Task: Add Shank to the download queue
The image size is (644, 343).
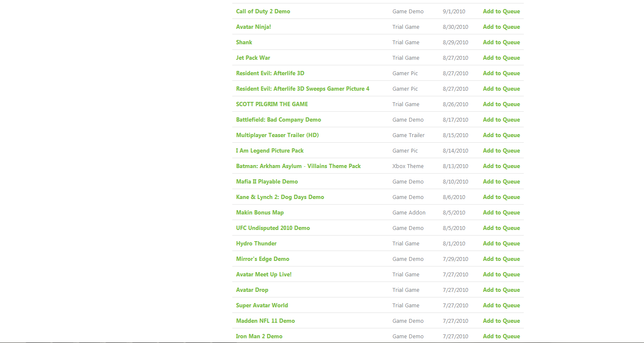Action: (x=501, y=43)
